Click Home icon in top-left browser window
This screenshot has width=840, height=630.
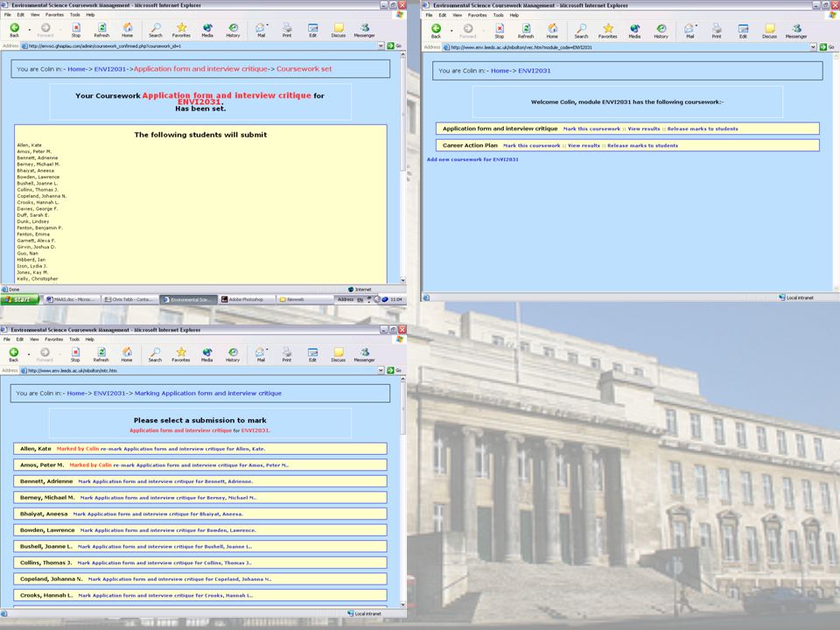(128, 30)
